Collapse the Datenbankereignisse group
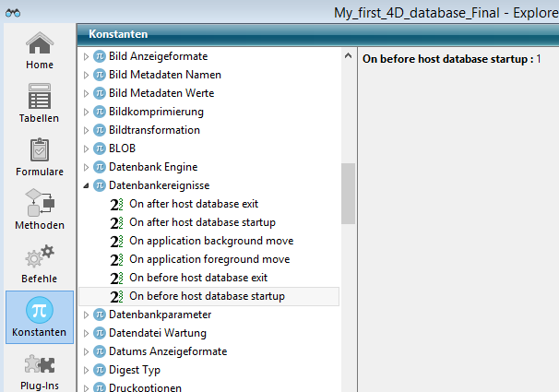The width and height of the screenshot is (559, 392). pos(87,185)
